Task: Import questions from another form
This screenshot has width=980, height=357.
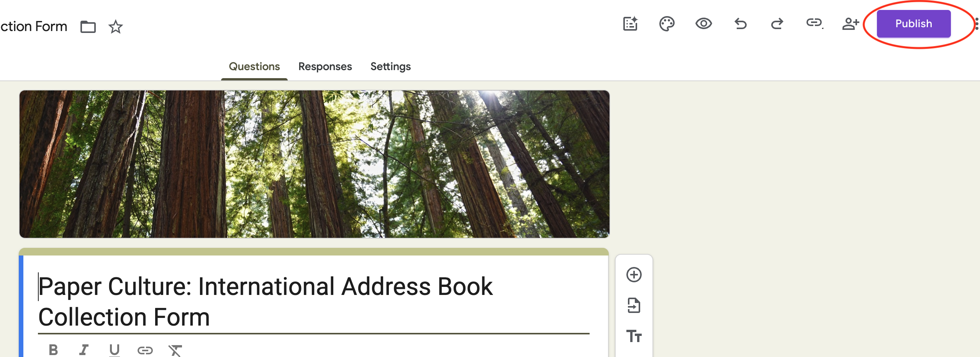Action: [634, 305]
